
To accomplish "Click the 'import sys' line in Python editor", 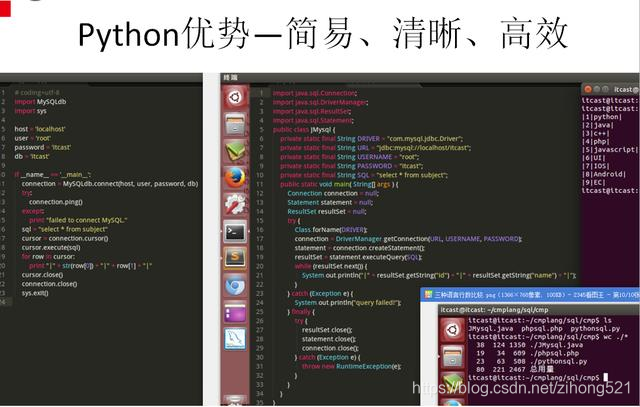I will [x=31, y=111].
